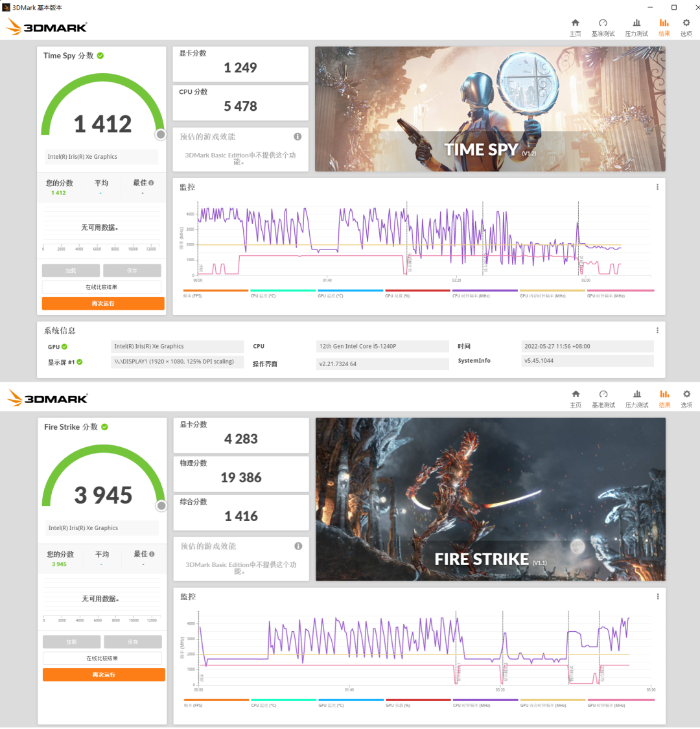Click green check beside Time Spy 分数
Image resolution: width=700 pixels, height=729 pixels.
pyautogui.click(x=100, y=55)
